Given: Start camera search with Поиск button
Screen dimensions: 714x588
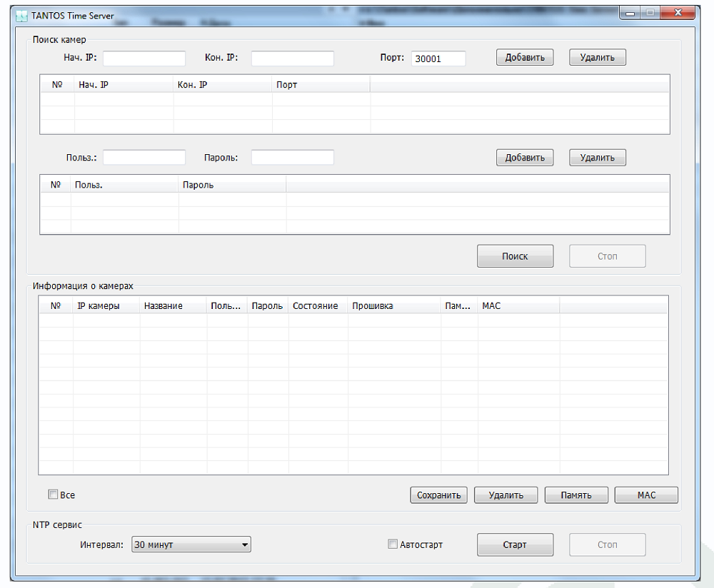Looking at the screenshot, I should pyautogui.click(x=515, y=256).
